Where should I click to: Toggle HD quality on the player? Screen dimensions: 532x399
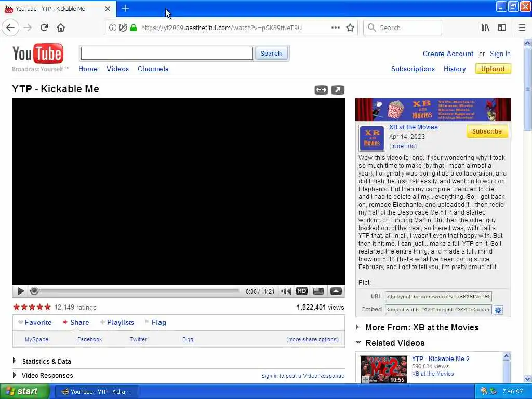302,291
